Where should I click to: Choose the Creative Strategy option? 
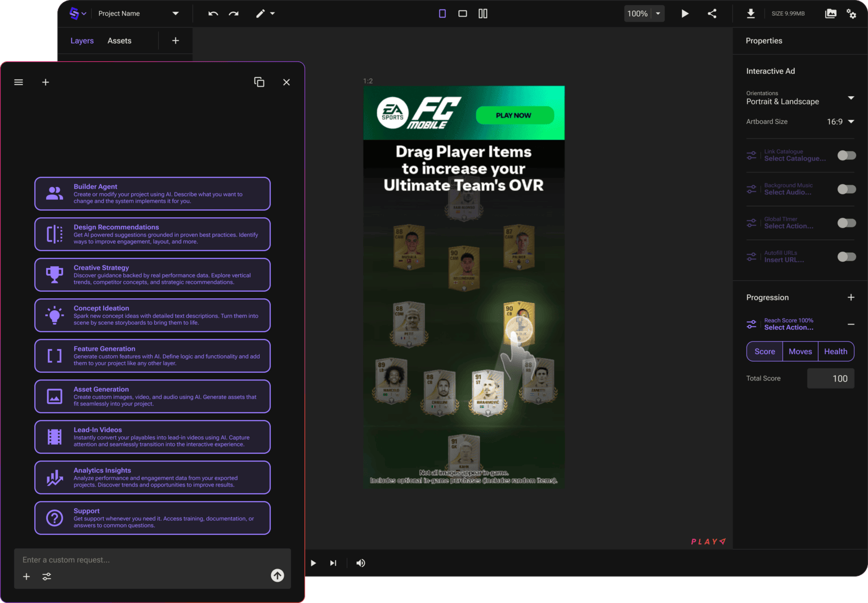[153, 275]
